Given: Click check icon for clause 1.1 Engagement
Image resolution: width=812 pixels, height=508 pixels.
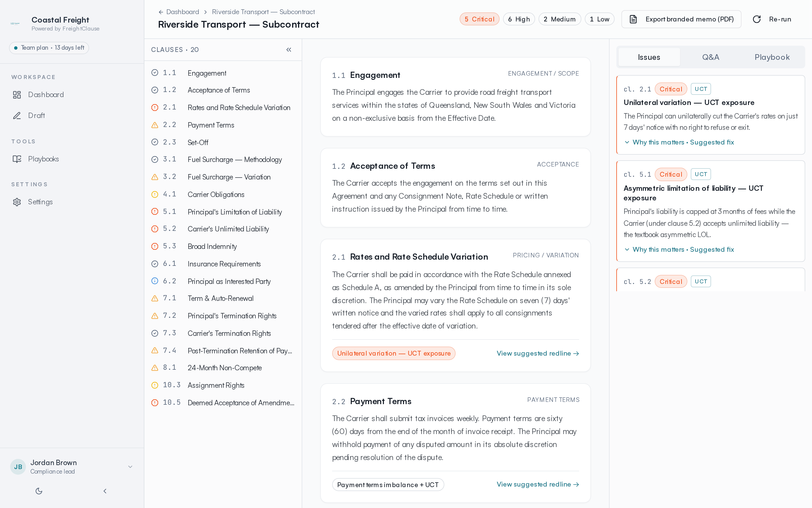Looking at the screenshot, I should [155, 73].
